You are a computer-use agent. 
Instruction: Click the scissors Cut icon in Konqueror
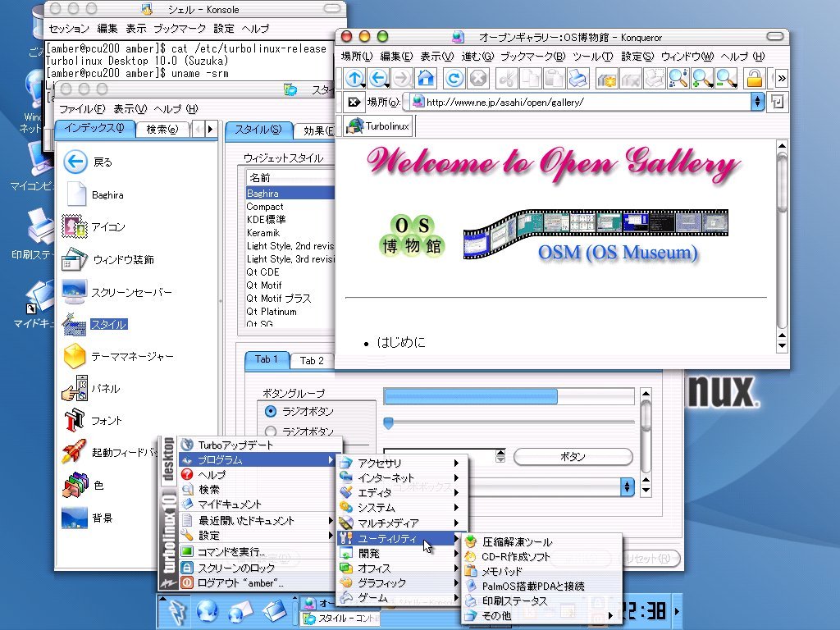click(x=506, y=79)
